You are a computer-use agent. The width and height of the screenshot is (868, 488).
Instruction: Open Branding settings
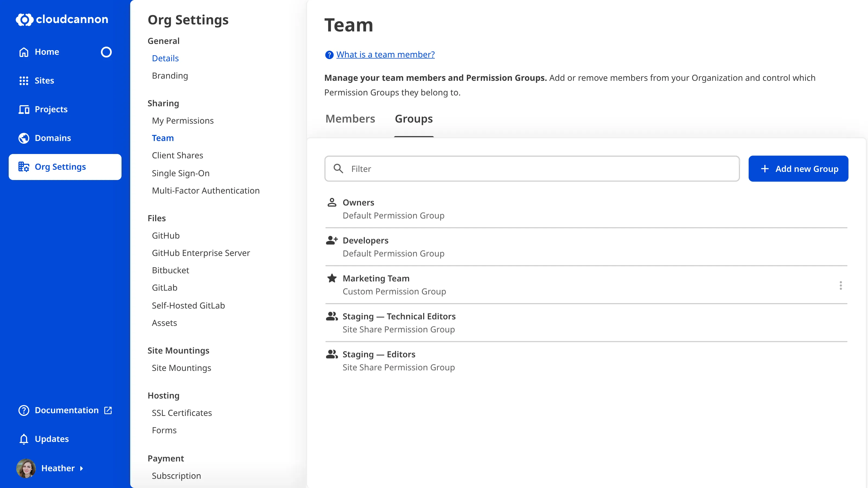point(170,76)
